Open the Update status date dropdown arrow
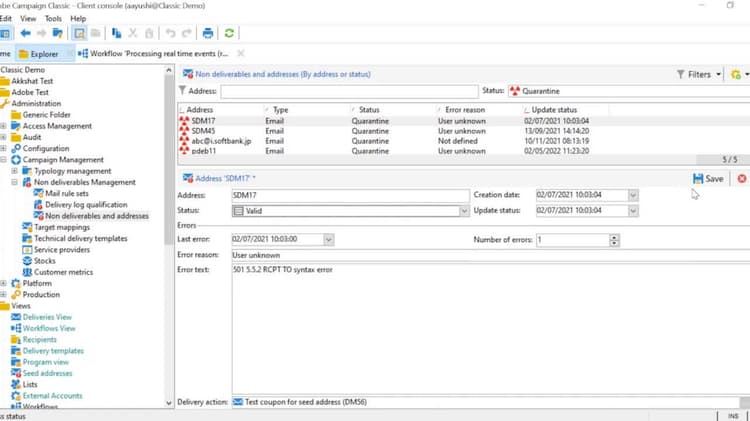This screenshot has height=421, width=750. [633, 210]
